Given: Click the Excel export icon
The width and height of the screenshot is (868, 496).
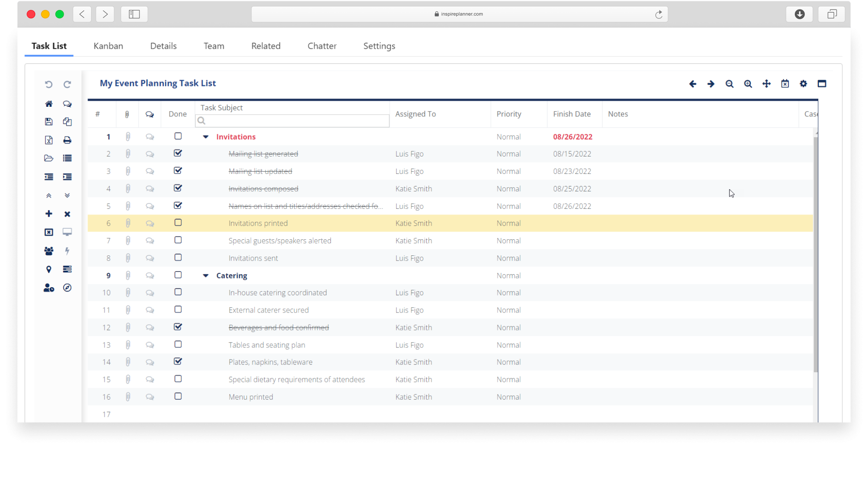Looking at the screenshot, I should (x=49, y=140).
